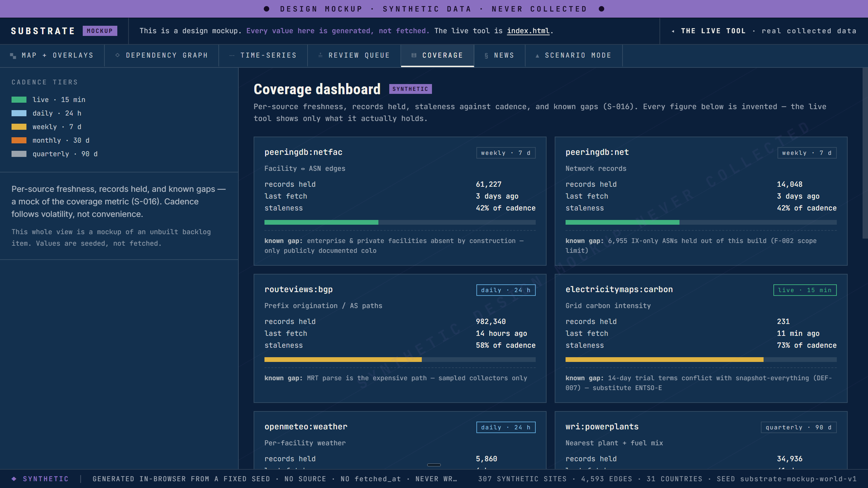868x488 pixels.
Task: Click the quarterly 90 d badge on wri:powerplants
Action: (799, 427)
